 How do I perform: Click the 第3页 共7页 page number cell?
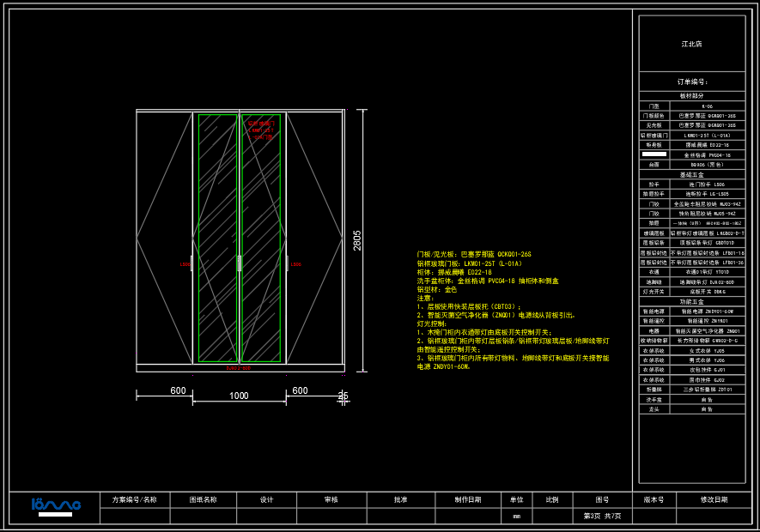[602, 516]
